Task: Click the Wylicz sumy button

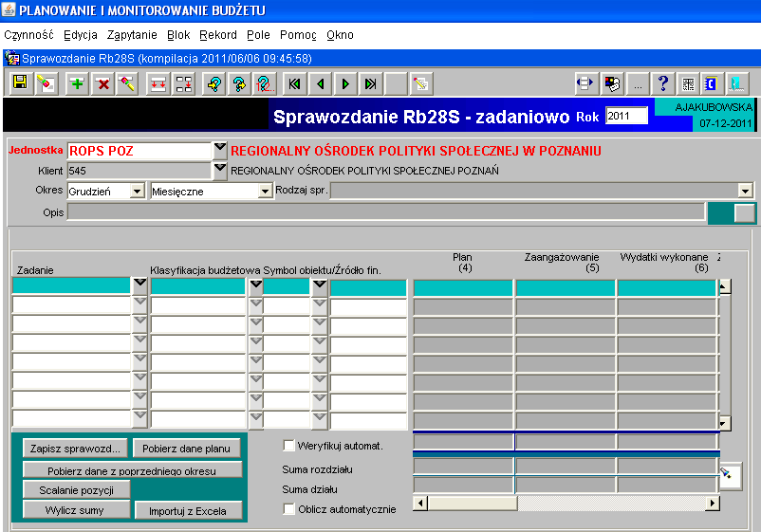Action: (76, 509)
